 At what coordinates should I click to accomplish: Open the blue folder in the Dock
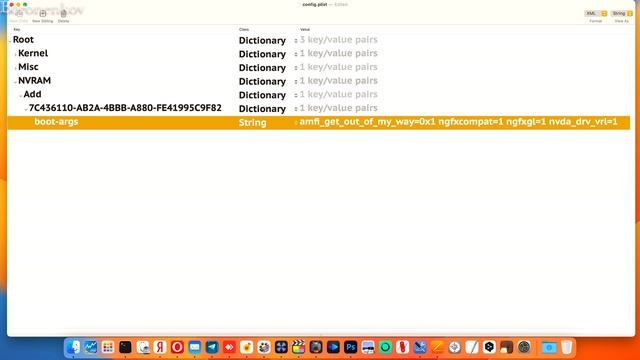(549, 347)
